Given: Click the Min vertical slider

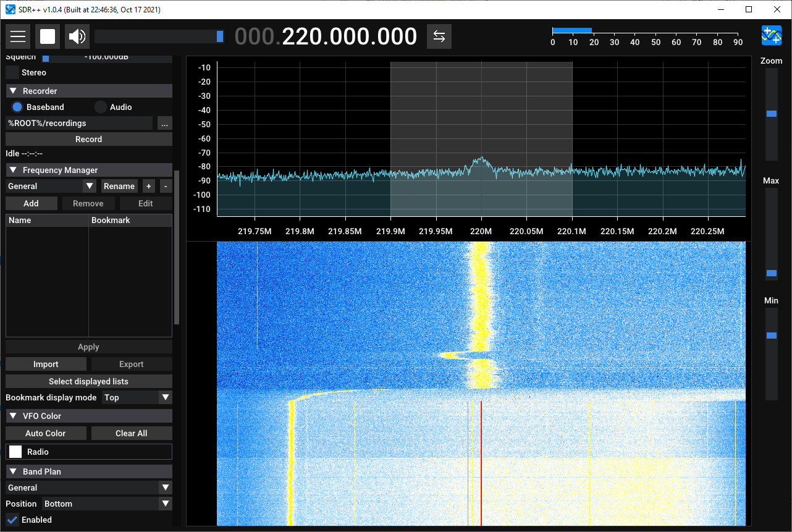Looking at the screenshot, I should 772,354.
